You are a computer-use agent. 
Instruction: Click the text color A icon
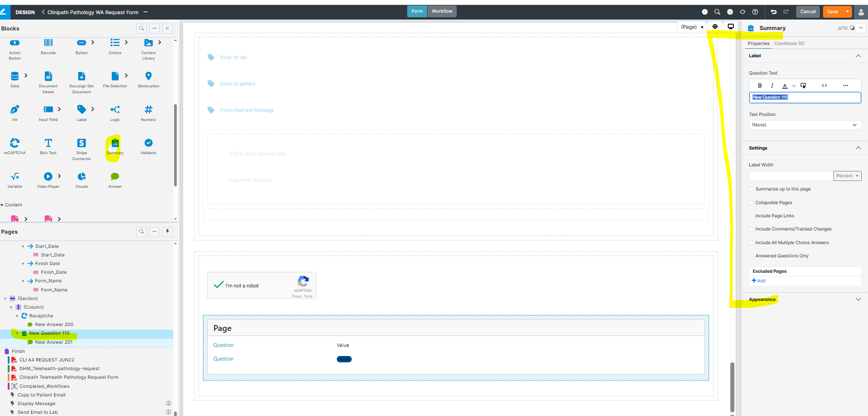(x=784, y=85)
